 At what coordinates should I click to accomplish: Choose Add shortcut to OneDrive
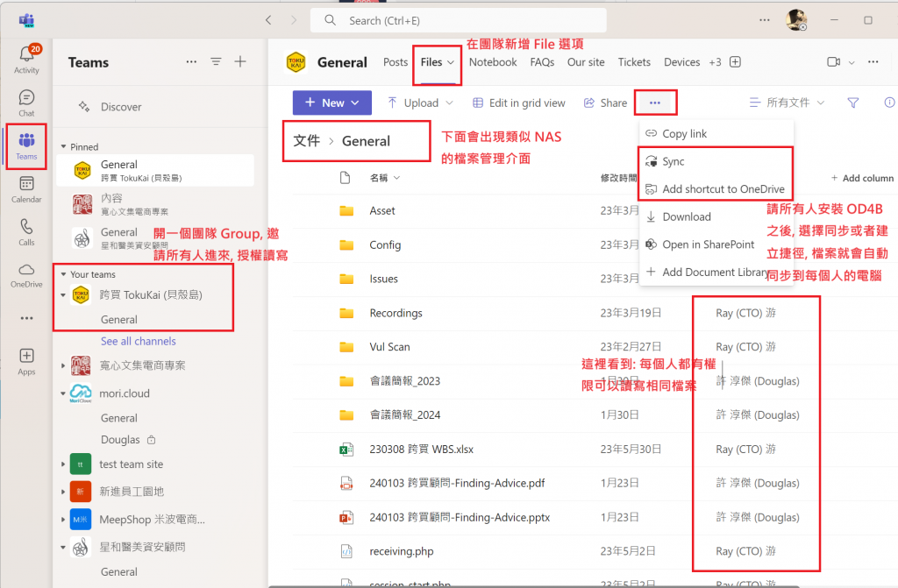pyautogui.click(x=716, y=189)
